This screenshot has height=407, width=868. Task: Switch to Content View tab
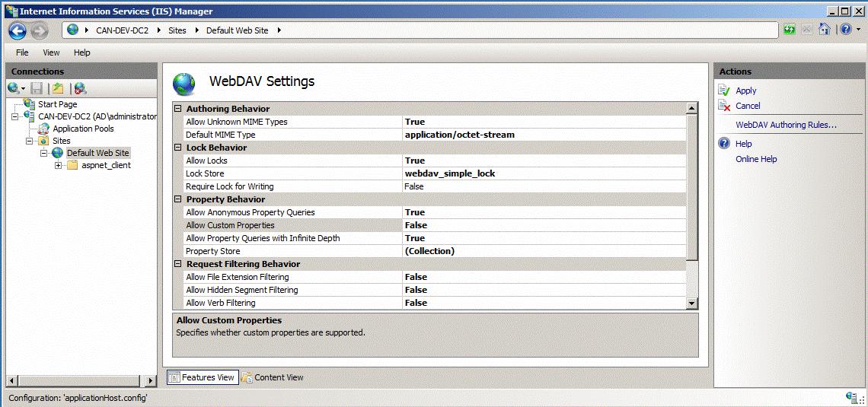click(273, 377)
